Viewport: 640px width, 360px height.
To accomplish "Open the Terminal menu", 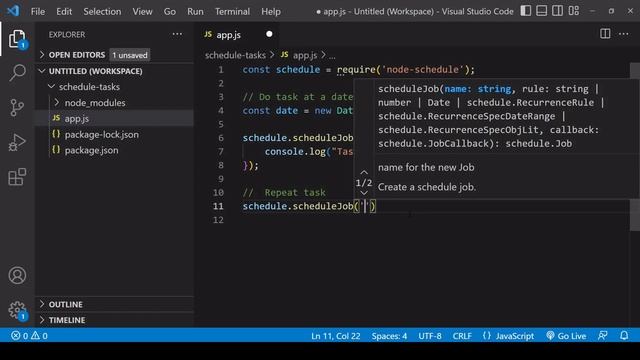I will pos(232,11).
